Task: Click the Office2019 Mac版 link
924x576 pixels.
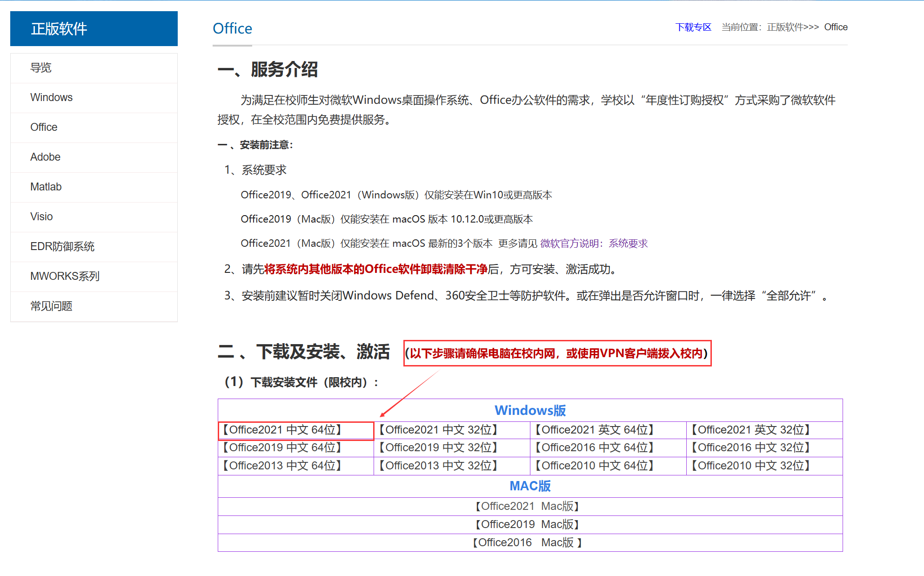Action: coord(527,525)
